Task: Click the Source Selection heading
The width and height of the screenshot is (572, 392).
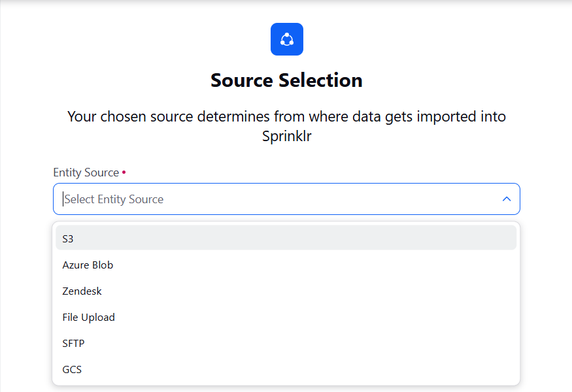Action: (x=286, y=80)
